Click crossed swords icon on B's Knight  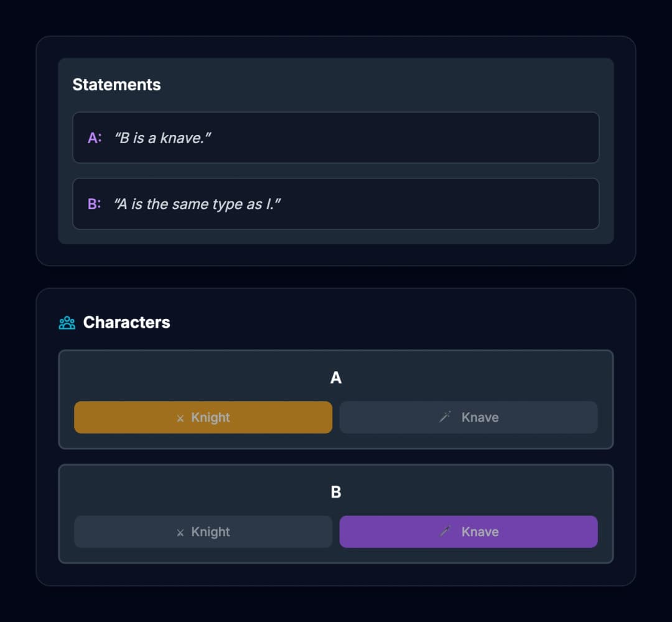click(180, 532)
